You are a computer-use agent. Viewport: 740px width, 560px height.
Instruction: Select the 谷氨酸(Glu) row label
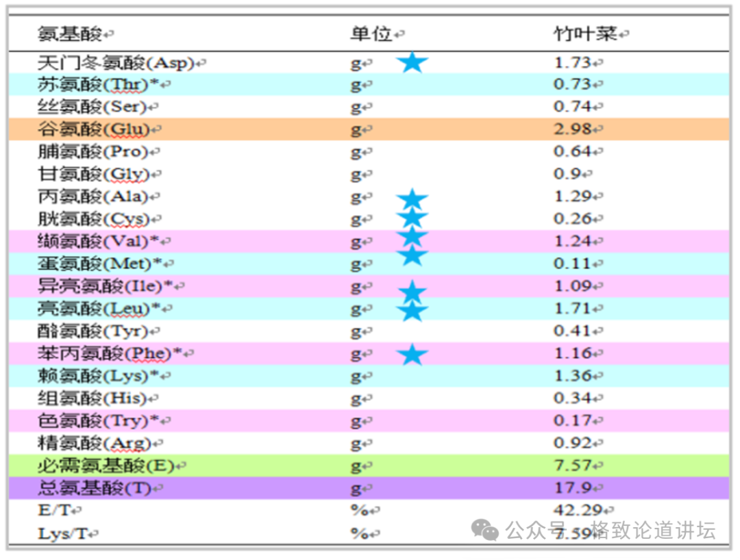[94, 129]
